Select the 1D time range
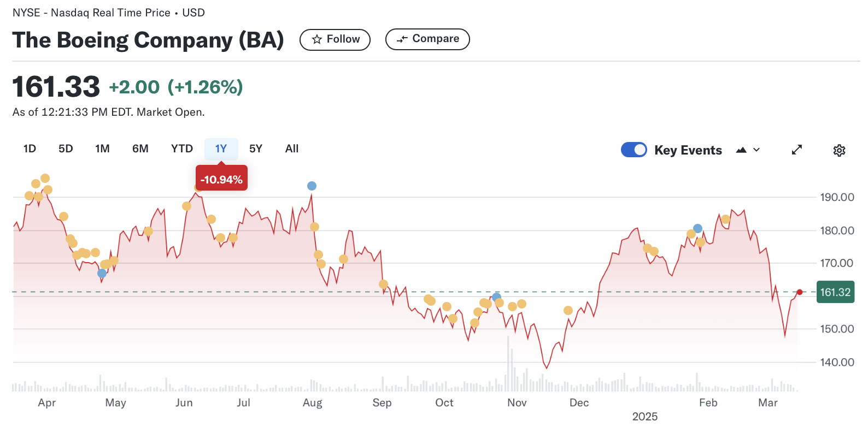Screen dimensions: 868x427 [30, 149]
